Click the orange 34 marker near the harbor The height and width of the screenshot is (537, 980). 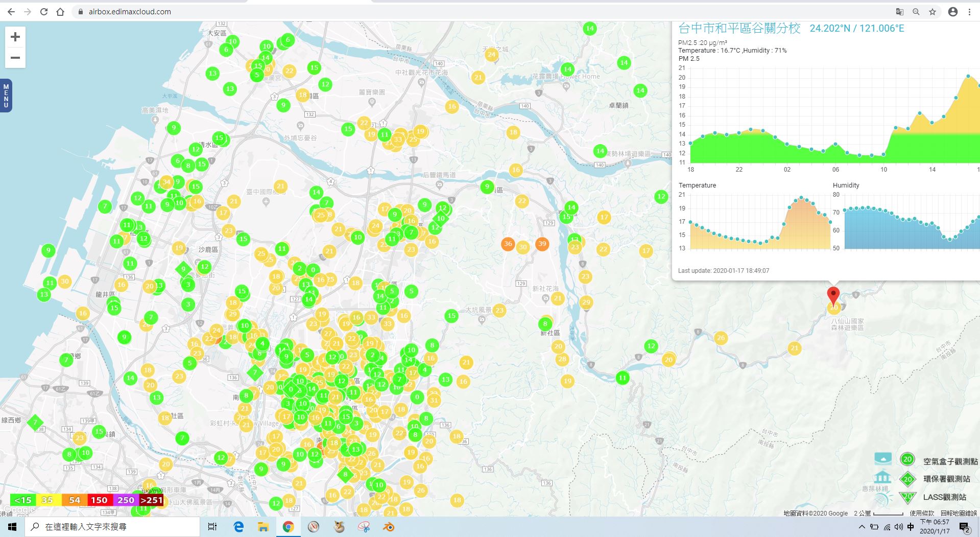[166, 181]
